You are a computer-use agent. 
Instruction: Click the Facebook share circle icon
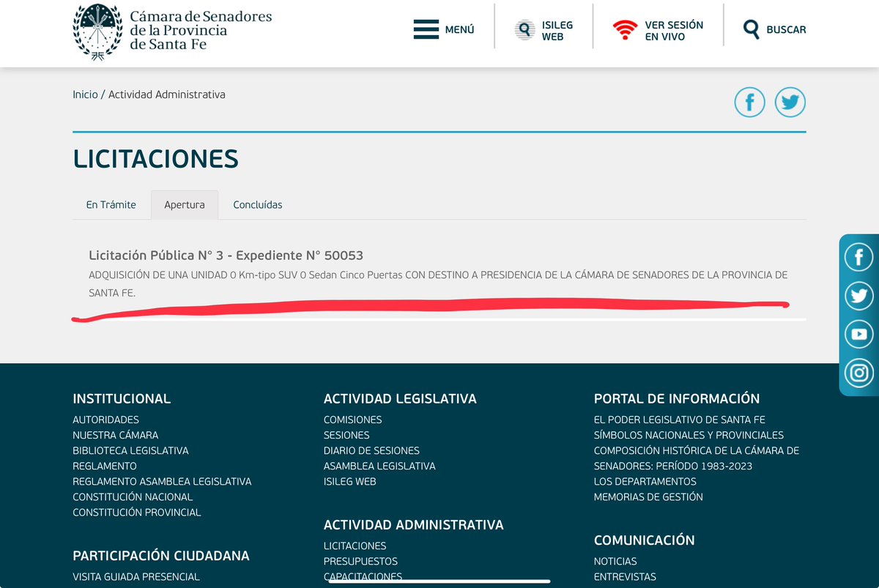(749, 102)
